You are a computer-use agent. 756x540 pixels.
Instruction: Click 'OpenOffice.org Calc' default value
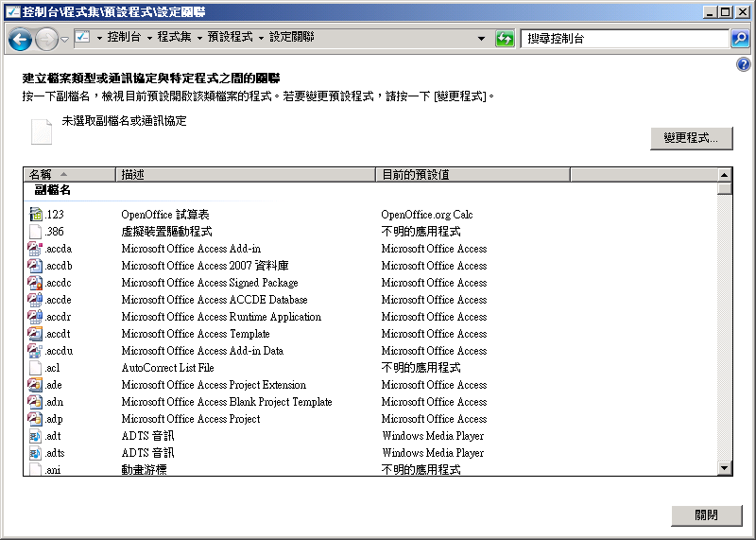[x=427, y=215]
